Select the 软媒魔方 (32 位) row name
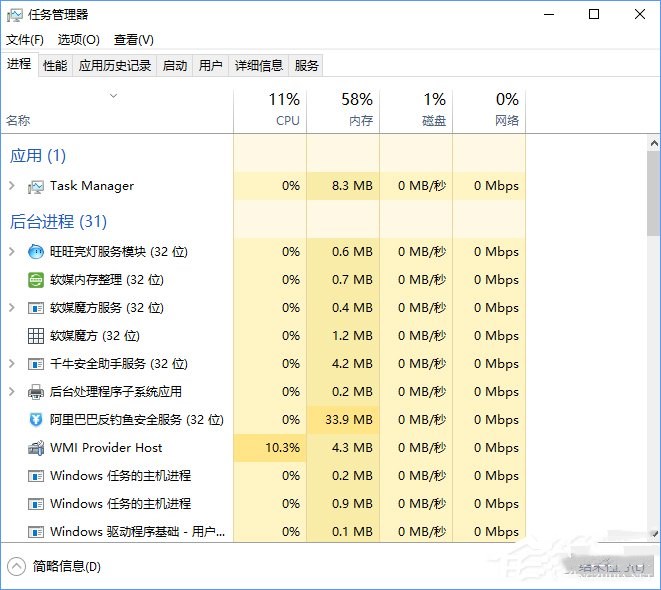The width and height of the screenshot is (661, 590). 95,336
